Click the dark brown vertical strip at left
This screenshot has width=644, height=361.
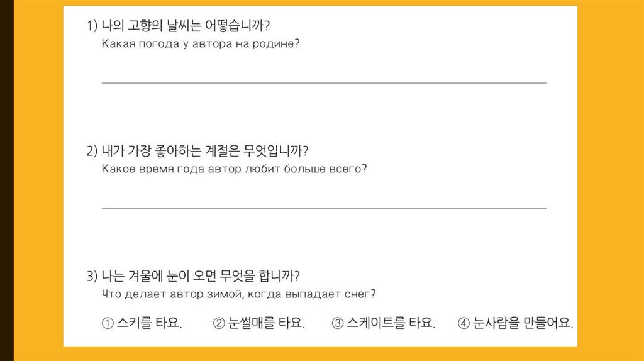pos(6,181)
